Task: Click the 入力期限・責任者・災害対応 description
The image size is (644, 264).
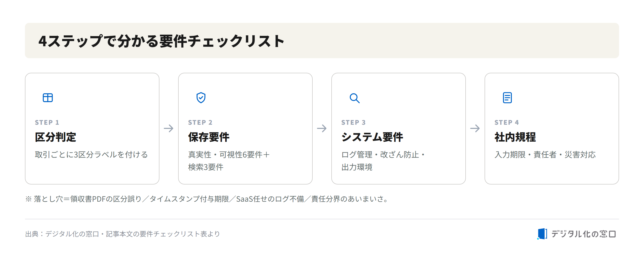Action: tap(545, 155)
